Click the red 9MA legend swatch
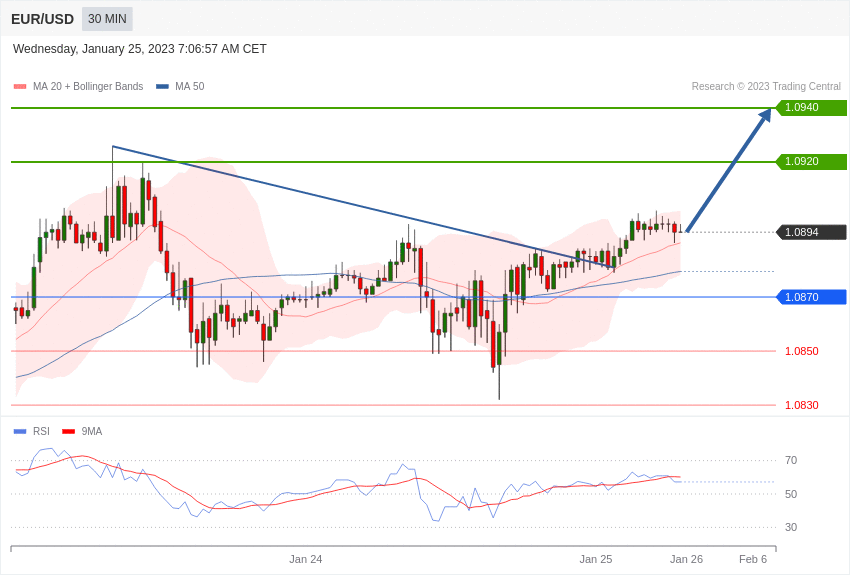 (x=68, y=432)
